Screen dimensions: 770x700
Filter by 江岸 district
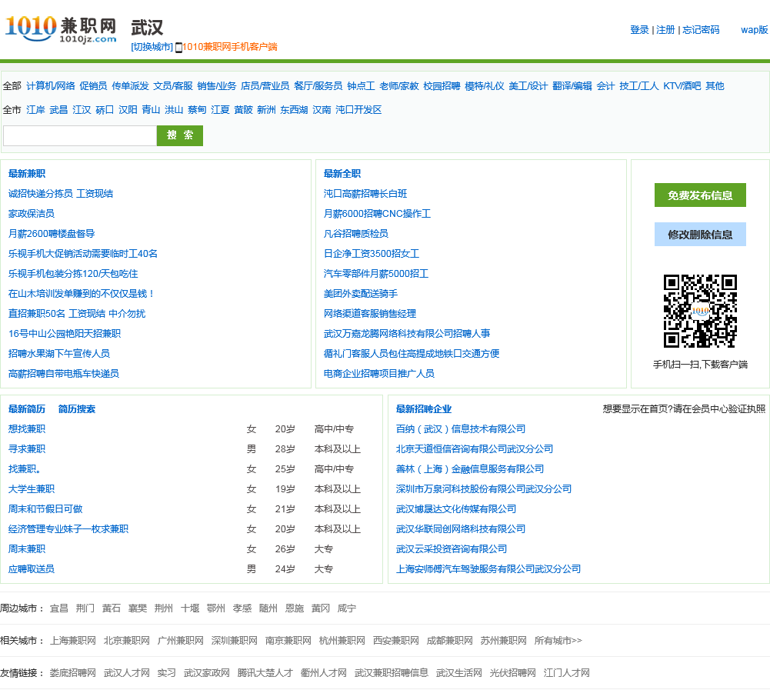pos(35,109)
